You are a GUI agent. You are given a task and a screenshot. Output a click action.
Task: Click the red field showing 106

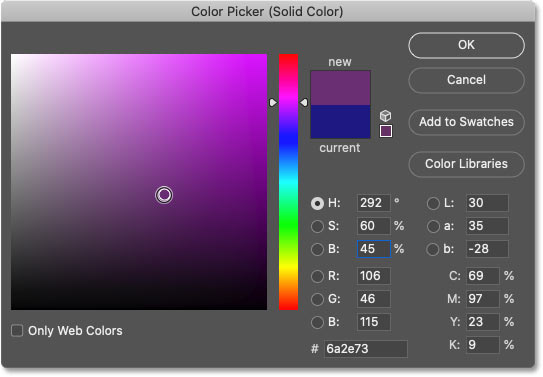(x=374, y=276)
